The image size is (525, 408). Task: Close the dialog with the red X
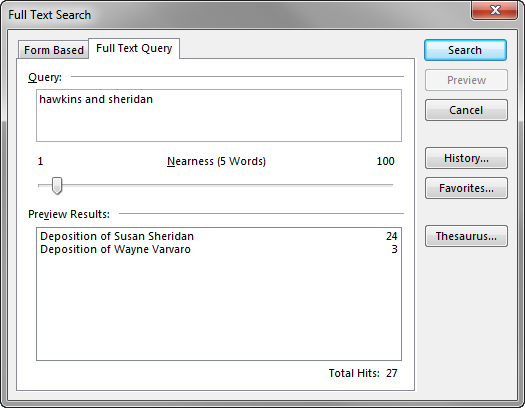click(x=495, y=11)
